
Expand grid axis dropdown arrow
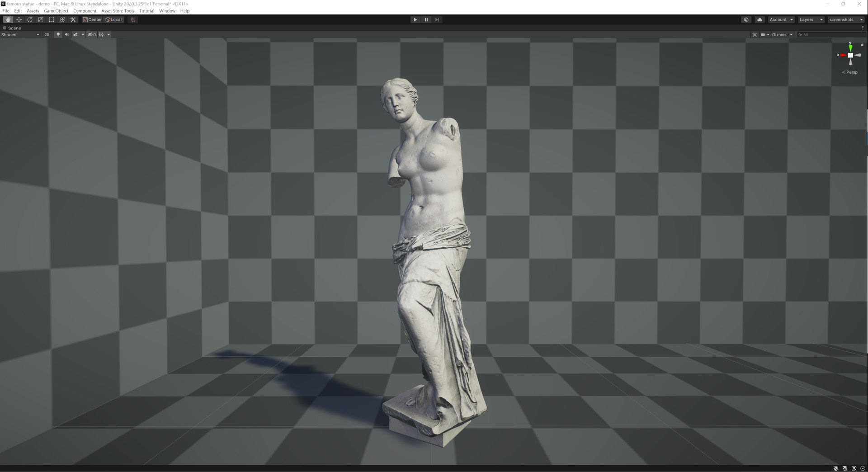coord(108,35)
